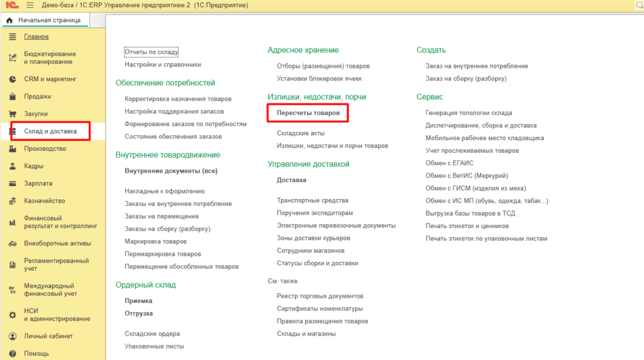Viewport: 644px width, 360px height.
Task: Click the Финансовый результат chart icon
Action: 13,222
